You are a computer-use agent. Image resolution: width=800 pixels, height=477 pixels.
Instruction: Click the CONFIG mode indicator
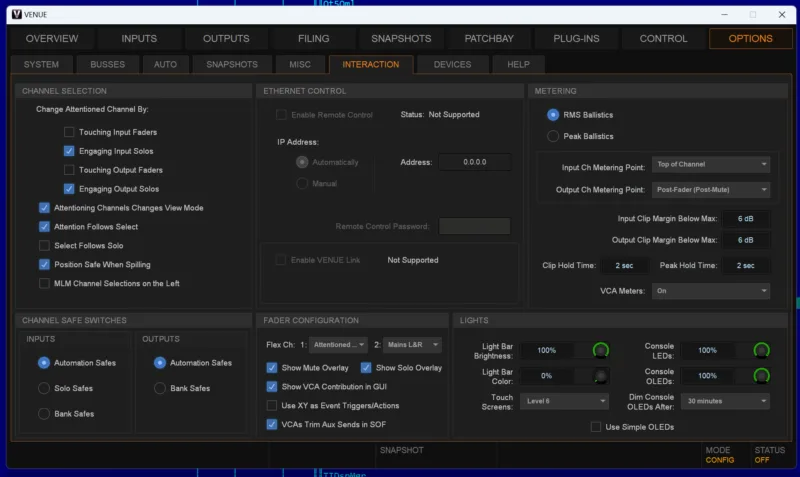[x=720, y=460]
